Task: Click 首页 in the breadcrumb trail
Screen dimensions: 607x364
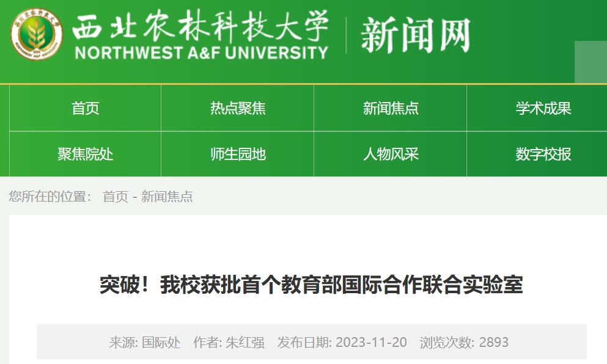Action: pos(115,197)
